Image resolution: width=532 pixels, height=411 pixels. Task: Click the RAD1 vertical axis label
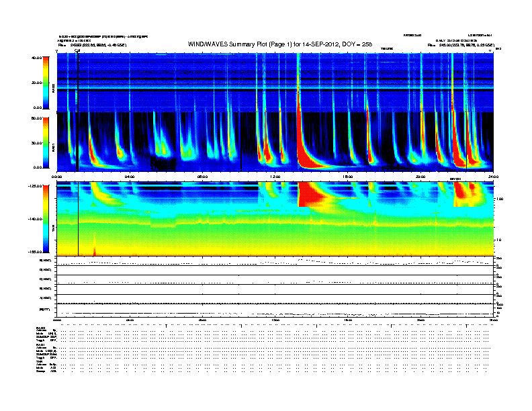tap(53, 147)
